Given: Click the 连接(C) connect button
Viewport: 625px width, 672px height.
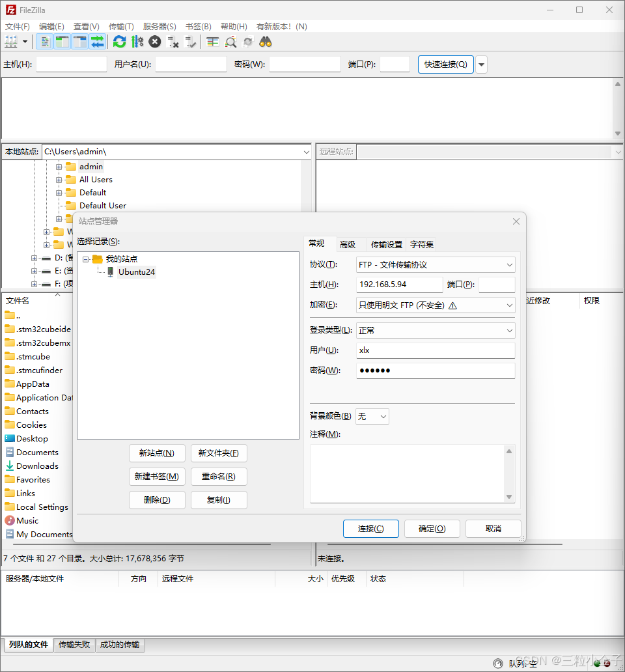Looking at the screenshot, I should 371,529.
